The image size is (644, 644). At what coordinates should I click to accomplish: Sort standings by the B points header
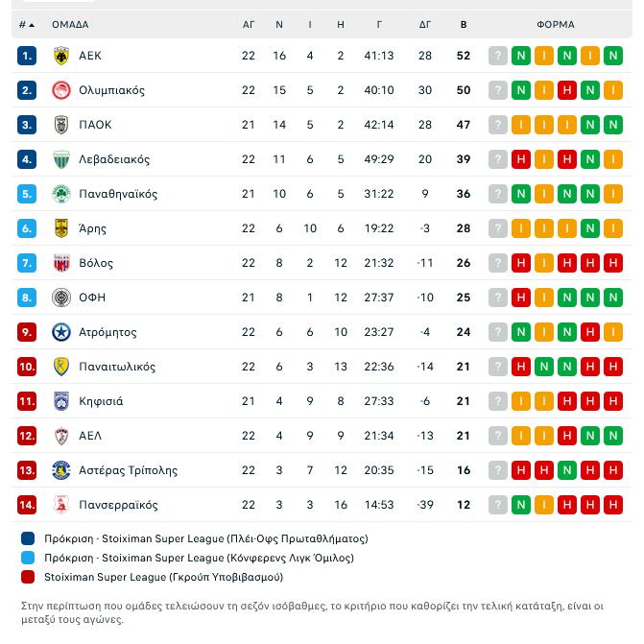pyautogui.click(x=464, y=25)
